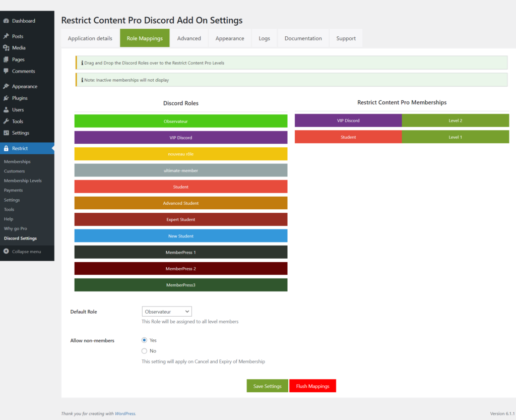Open the Advanced tab
This screenshot has height=420, width=516.
189,38
